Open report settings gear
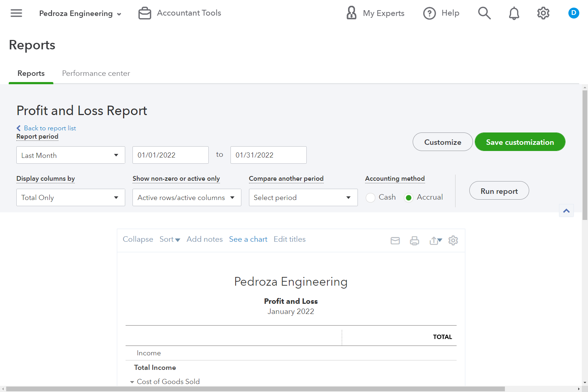The image size is (588, 392). [x=453, y=240]
